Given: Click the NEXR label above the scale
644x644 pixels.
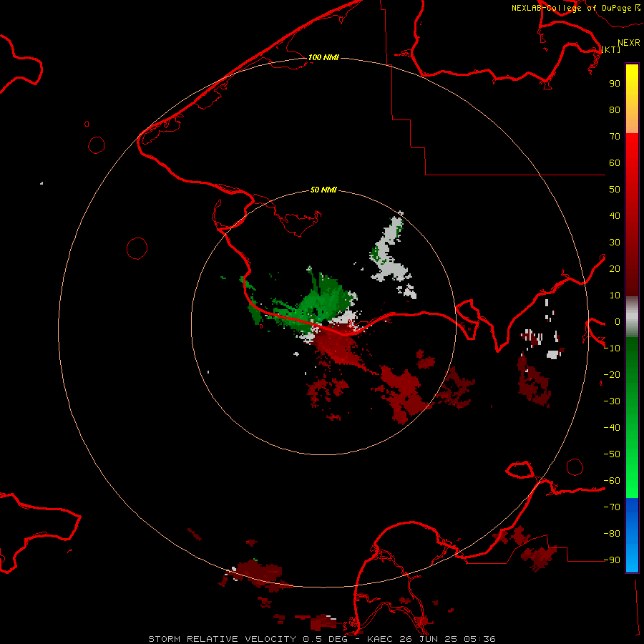Looking at the screenshot, I should pos(629,43).
